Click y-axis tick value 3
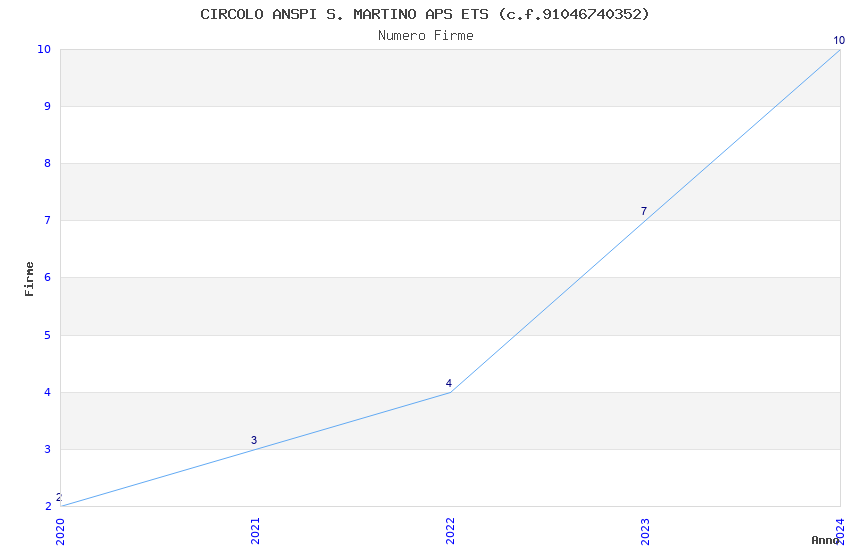 tap(48, 449)
